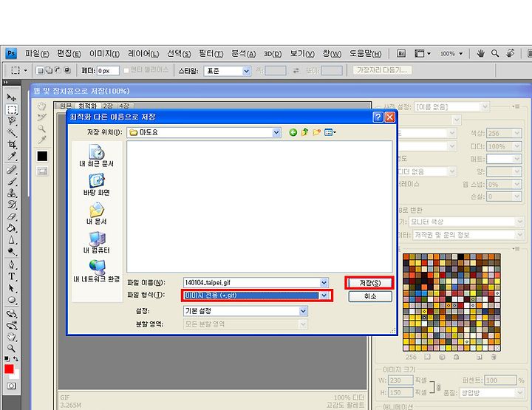Click the New selection mode button
This screenshot has width=532, height=410.
pyautogui.click(x=40, y=70)
